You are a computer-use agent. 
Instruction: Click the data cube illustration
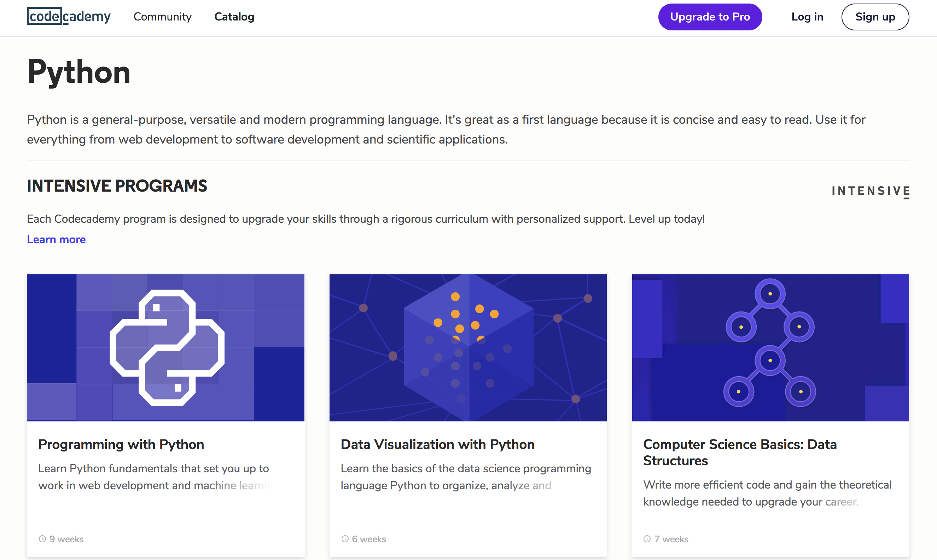coord(468,348)
